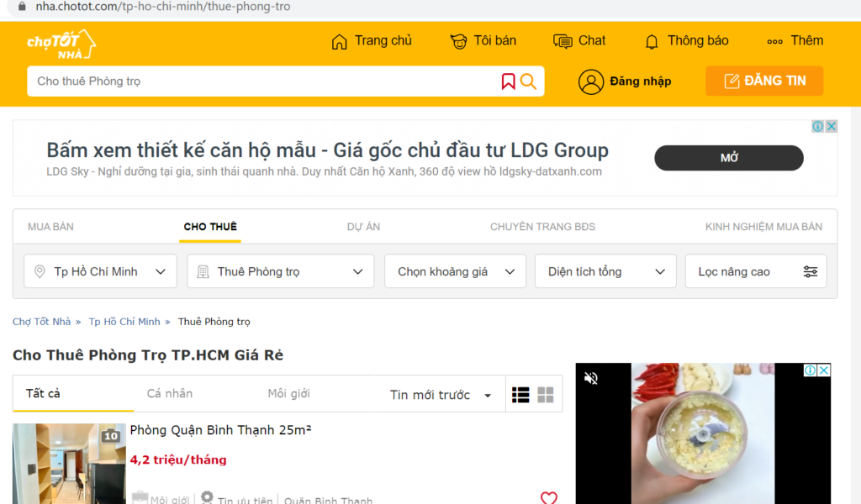861x504 pixels.
Task: Click the ĐĂNG TIN post button
Action: pyautogui.click(x=763, y=81)
